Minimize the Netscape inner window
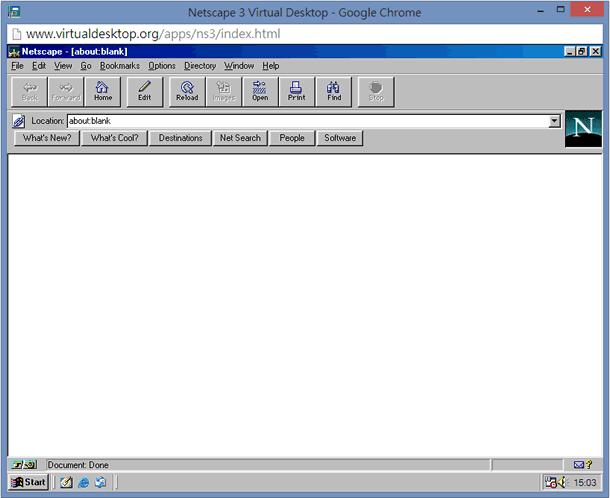The height and width of the screenshot is (498, 610). click(x=570, y=51)
